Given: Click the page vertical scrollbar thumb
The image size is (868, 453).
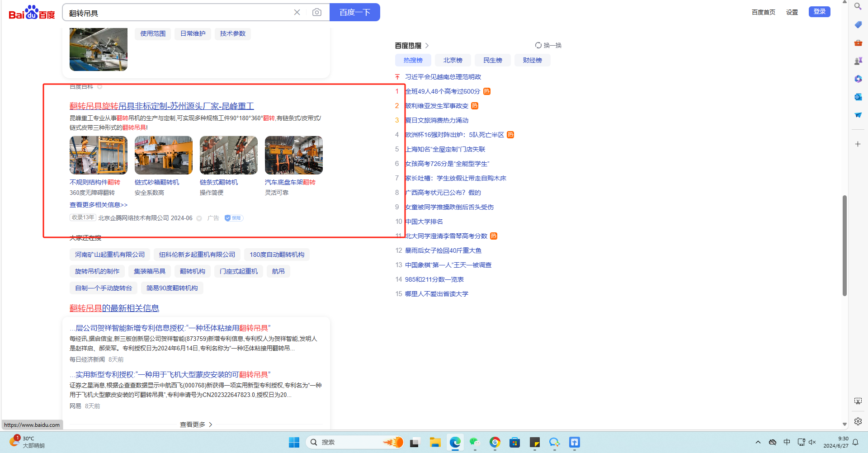Looking at the screenshot, I should point(844,245).
